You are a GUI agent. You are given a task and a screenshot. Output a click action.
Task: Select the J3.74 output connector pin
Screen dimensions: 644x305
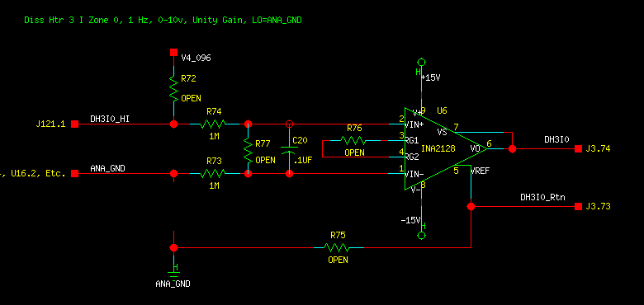click(578, 149)
